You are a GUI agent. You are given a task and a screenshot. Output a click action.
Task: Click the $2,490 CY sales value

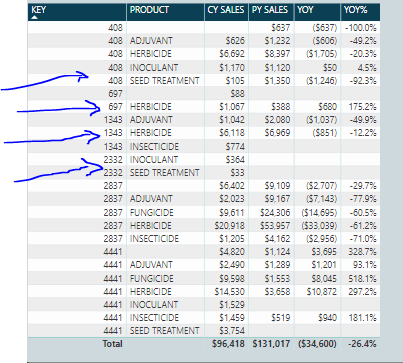point(232,265)
